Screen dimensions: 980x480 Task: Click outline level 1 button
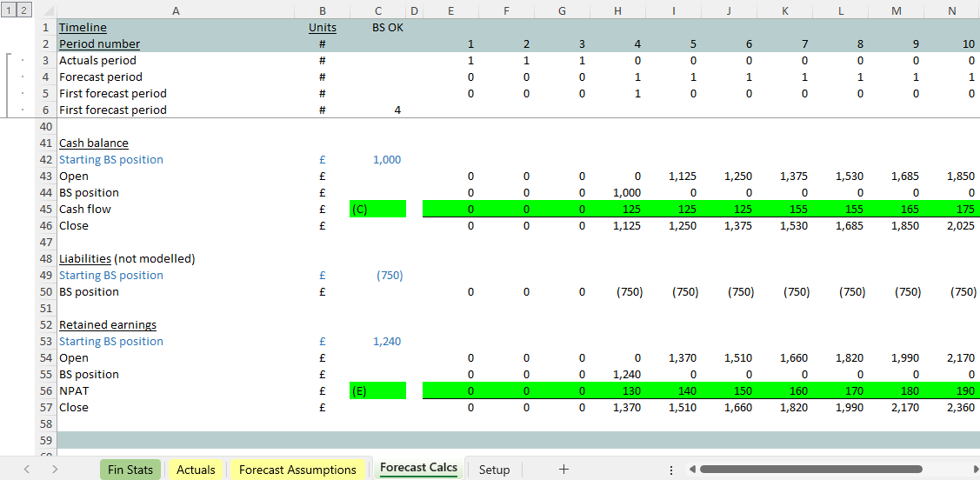click(8, 10)
